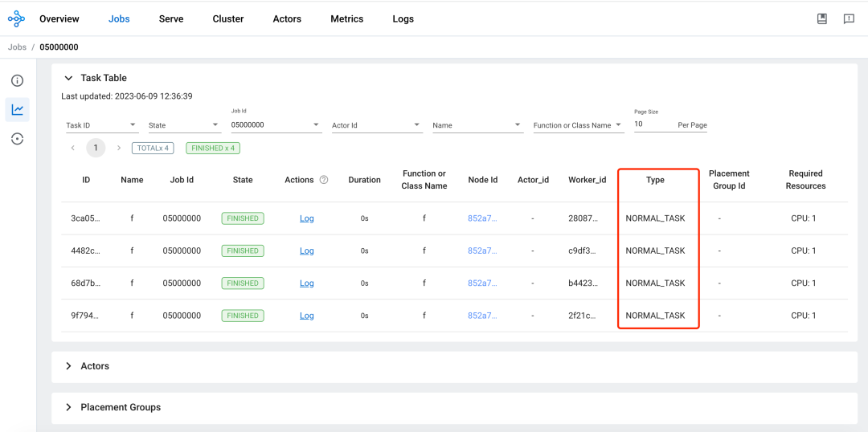Image resolution: width=868 pixels, height=432 pixels.
Task: Go to the next page arrow
Action: 118,149
